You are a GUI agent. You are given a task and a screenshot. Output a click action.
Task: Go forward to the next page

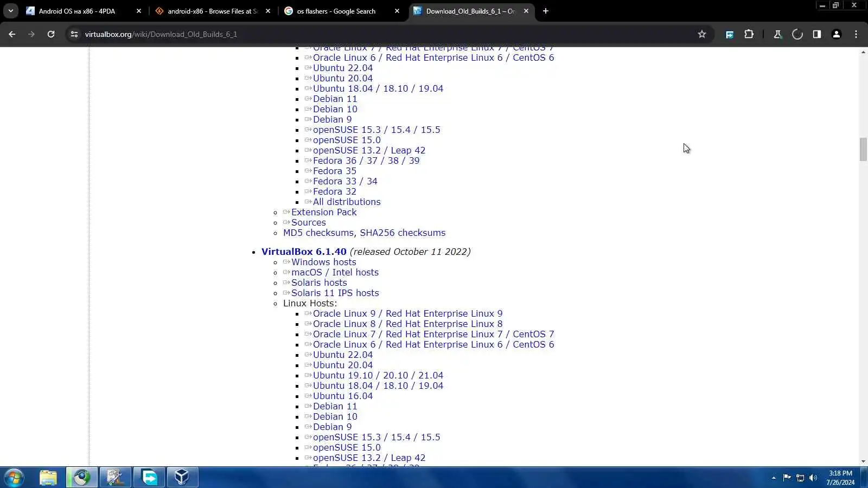[31, 34]
